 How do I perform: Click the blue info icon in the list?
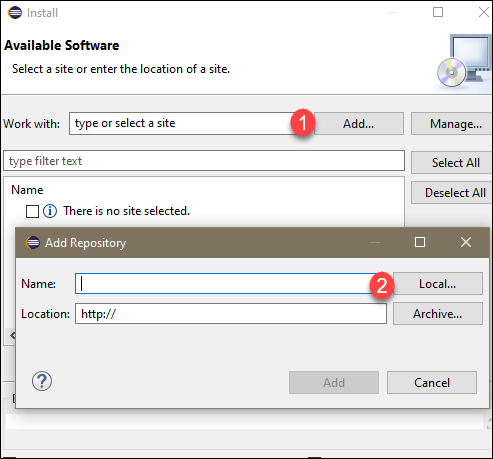[x=50, y=211]
